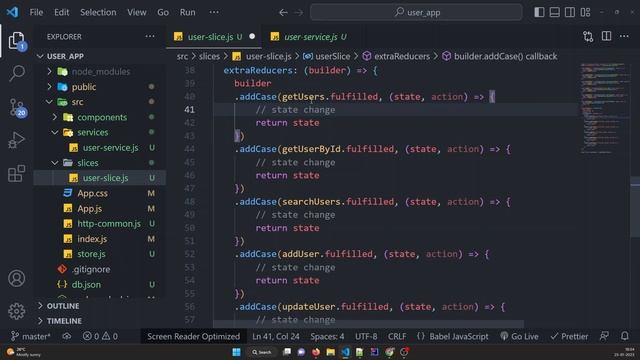The height and width of the screenshot is (360, 640).
Task: Open http-common.js file
Action: coord(100,224)
